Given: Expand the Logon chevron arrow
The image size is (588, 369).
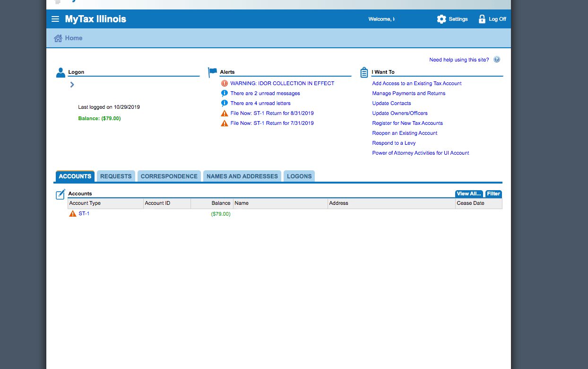Looking at the screenshot, I should click(72, 85).
